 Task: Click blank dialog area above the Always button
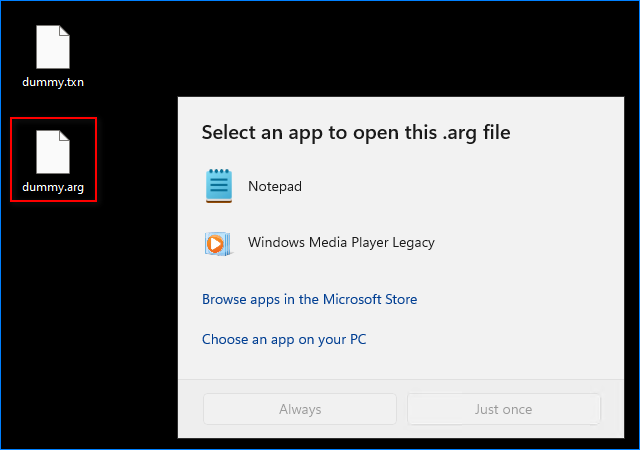(x=300, y=370)
